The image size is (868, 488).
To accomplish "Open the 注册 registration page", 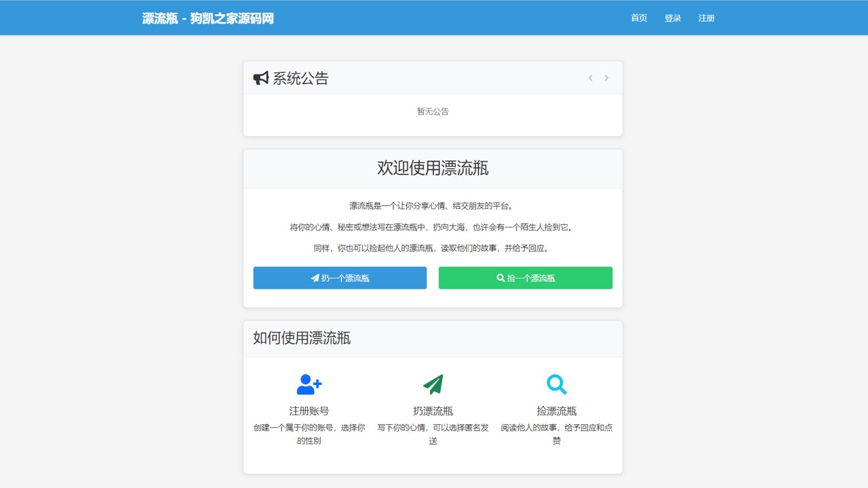I will point(707,18).
